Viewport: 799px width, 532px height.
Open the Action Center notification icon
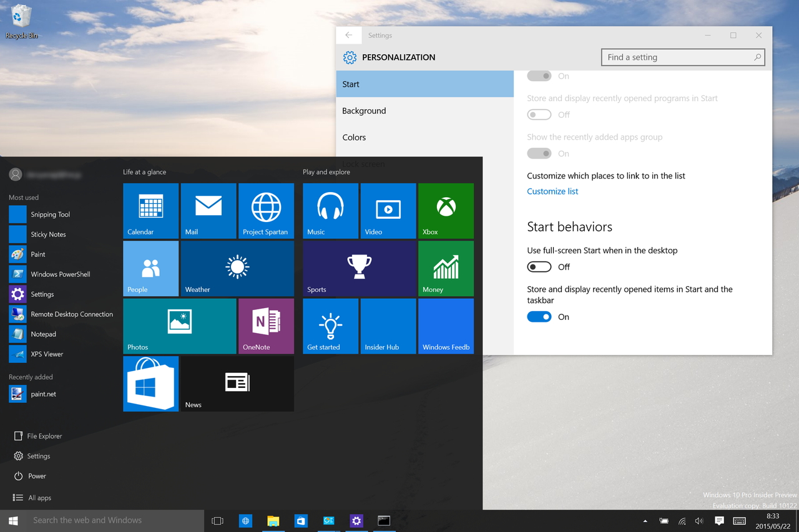coord(719,521)
